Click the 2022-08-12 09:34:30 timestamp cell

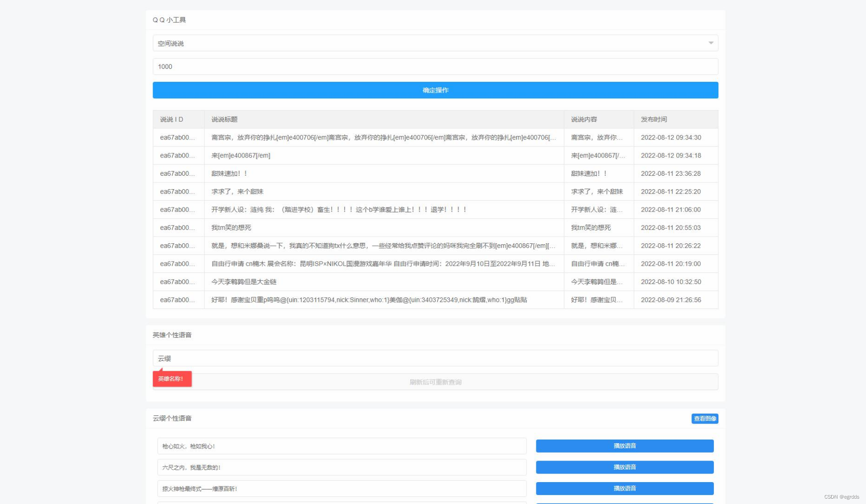(x=671, y=138)
